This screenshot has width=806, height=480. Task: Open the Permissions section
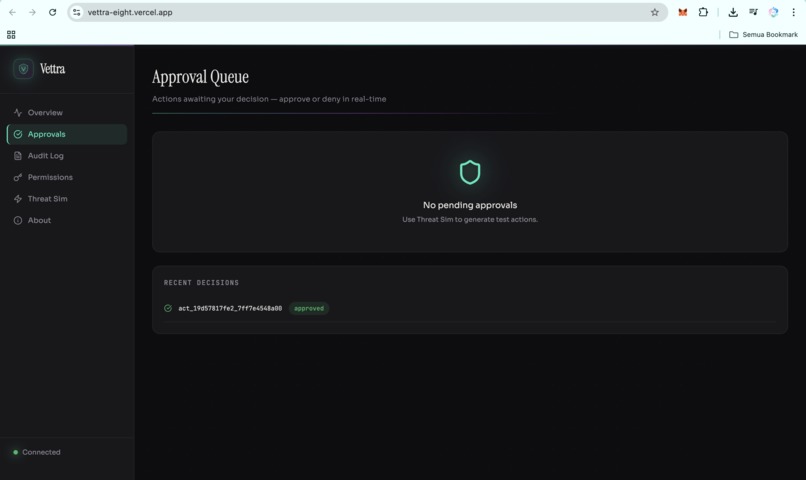pyautogui.click(x=67, y=177)
